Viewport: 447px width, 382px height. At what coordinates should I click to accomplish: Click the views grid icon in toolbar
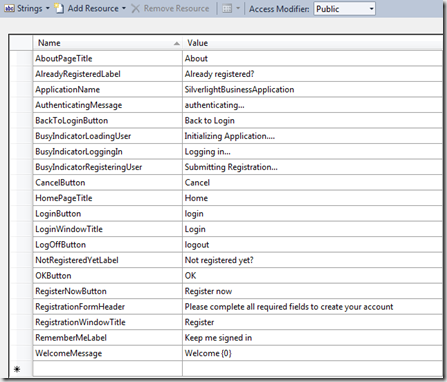[227, 9]
